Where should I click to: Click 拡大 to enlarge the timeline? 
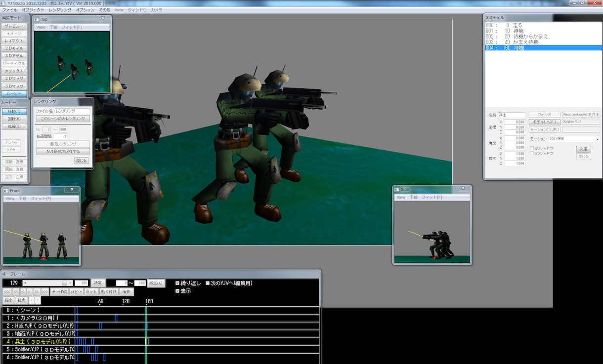21,300
